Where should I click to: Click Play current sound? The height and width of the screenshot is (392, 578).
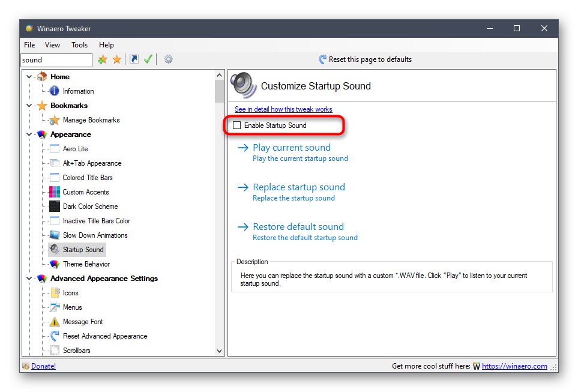[x=292, y=148]
